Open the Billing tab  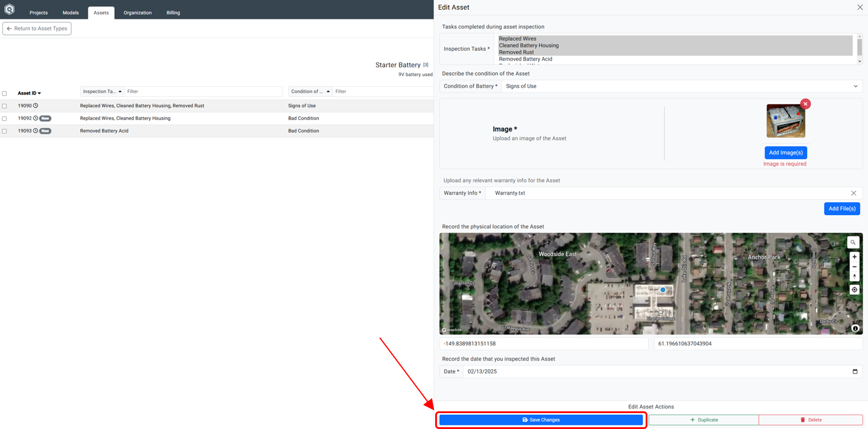point(173,12)
